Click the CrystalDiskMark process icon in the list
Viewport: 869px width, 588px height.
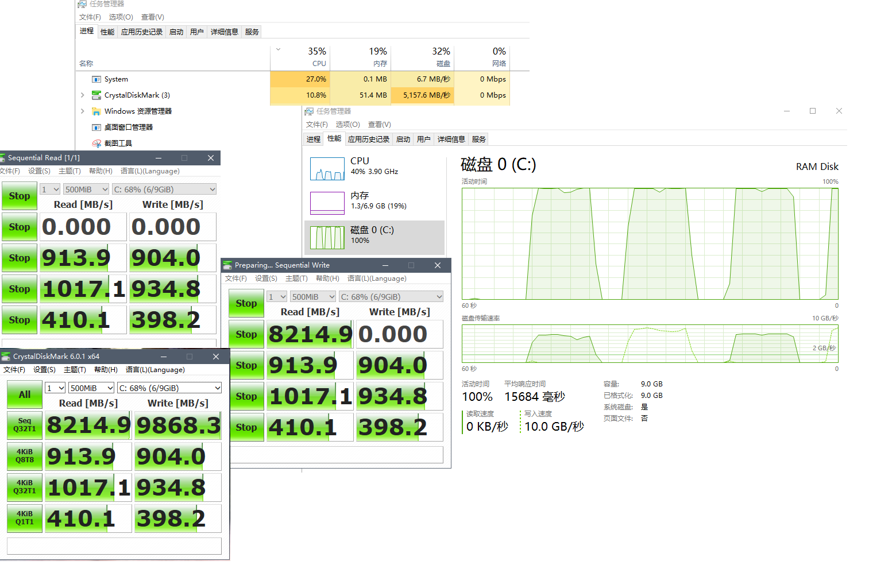pyautogui.click(x=96, y=95)
